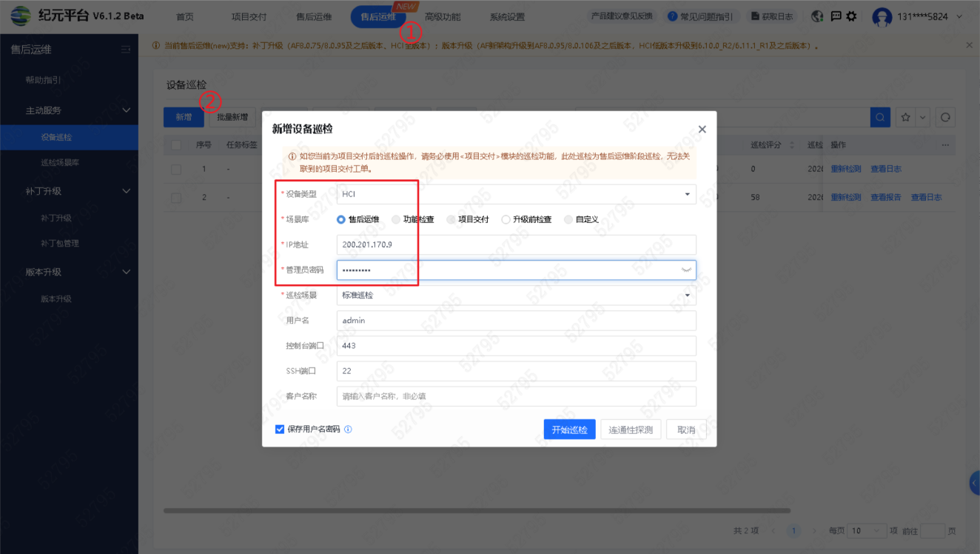980x554 pixels.
Task: Open the 巡检场景 dropdown showing 标准巡检
Action: point(516,296)
